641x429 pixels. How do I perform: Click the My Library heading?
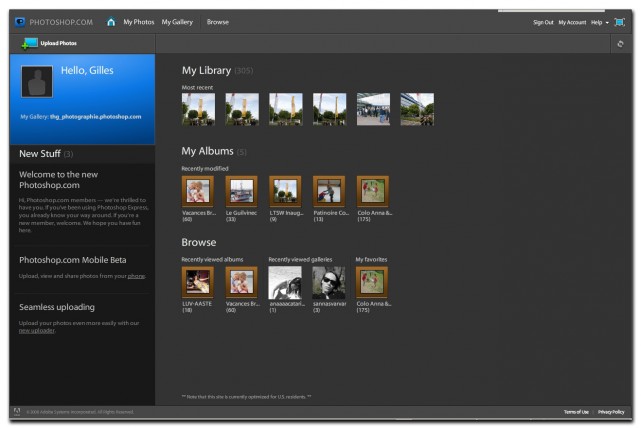(x=206, y=70)
